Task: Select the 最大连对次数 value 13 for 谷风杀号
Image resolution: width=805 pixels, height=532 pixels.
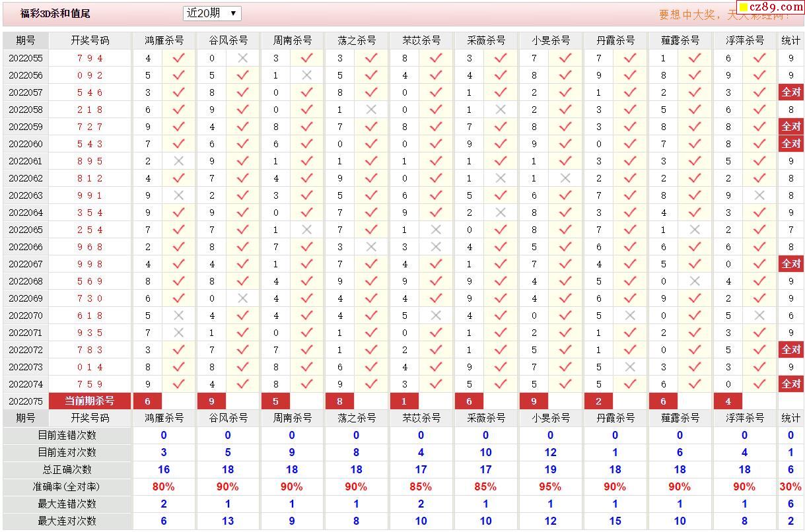Action: pyautogui.click(x=228, y=521)
